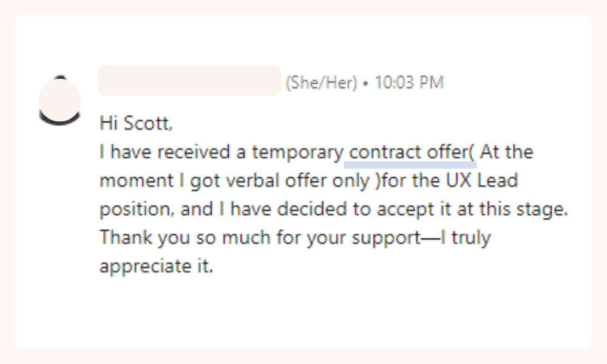The width and height of the screenshot is (607, 364).
Task: Click the word "accept" in the message
Action: 405,210
